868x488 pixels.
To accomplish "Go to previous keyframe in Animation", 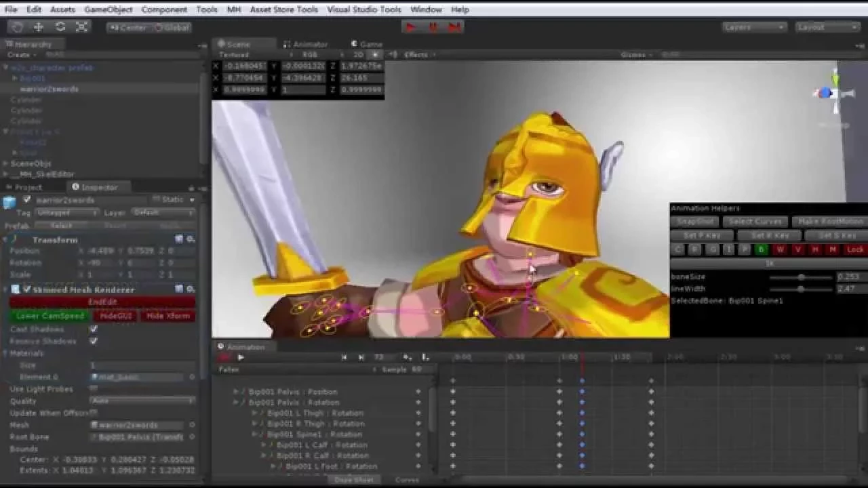I will tap(344, 357).
